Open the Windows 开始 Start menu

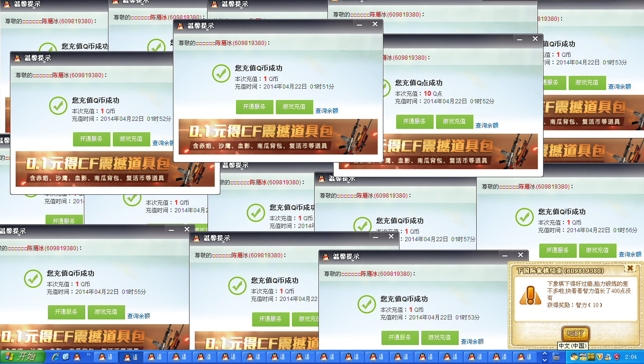point(22,356)
